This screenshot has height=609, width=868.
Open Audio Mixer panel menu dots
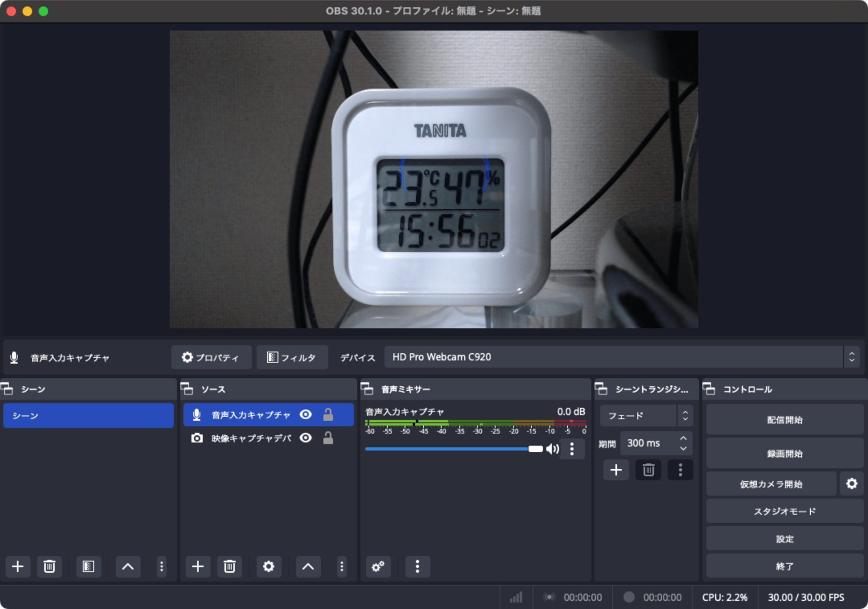point(418,566)
